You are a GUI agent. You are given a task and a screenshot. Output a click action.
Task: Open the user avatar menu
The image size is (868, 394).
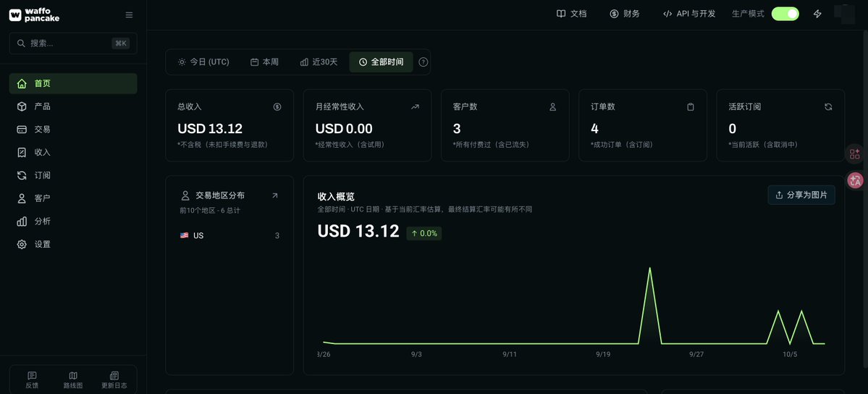tap(845, 14)
